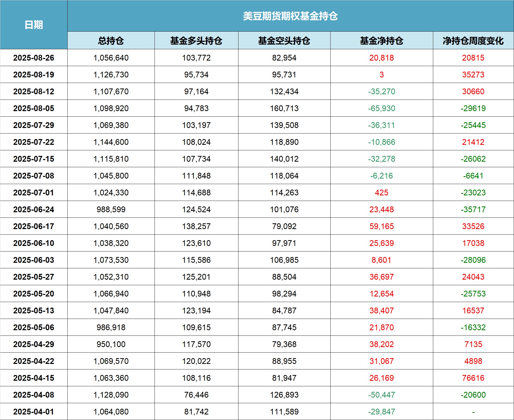This screenshot has width=514, height=420.
Task: Click the date cell 2025-04-01
Action: [x=34, y=412]
